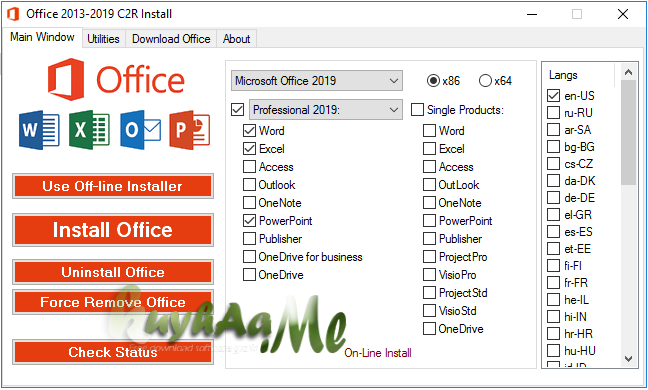Check Access in Professional 2019 list
This screenshot has width=648, height=390.
(249, 166)
